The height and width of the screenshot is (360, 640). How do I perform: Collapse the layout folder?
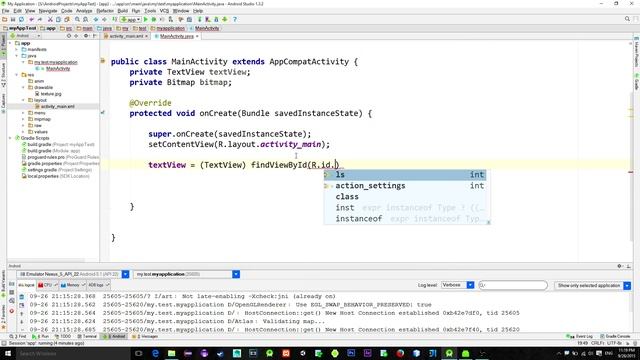click(x=23, y=100)
